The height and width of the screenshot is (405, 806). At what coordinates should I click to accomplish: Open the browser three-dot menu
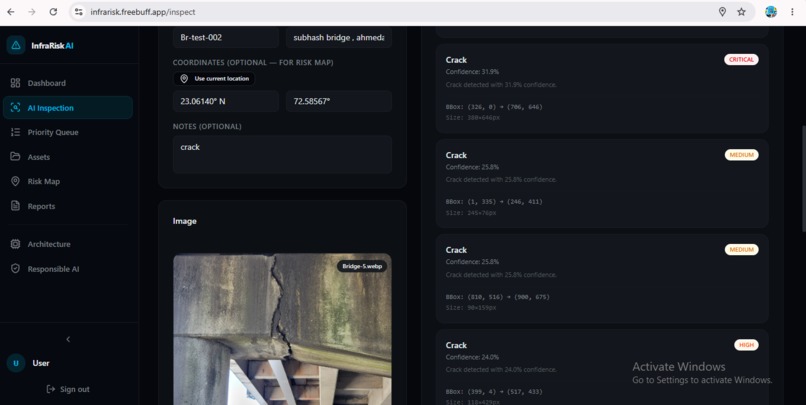792,12
